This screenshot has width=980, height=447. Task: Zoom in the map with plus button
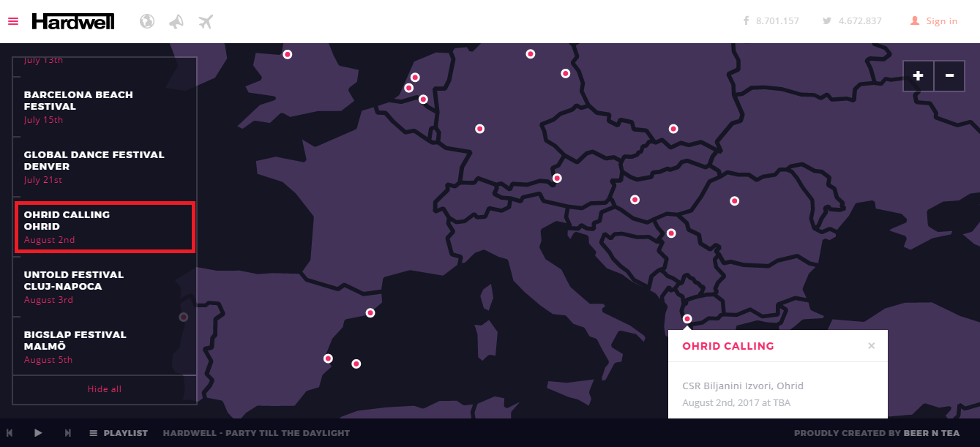coord(919,75)
